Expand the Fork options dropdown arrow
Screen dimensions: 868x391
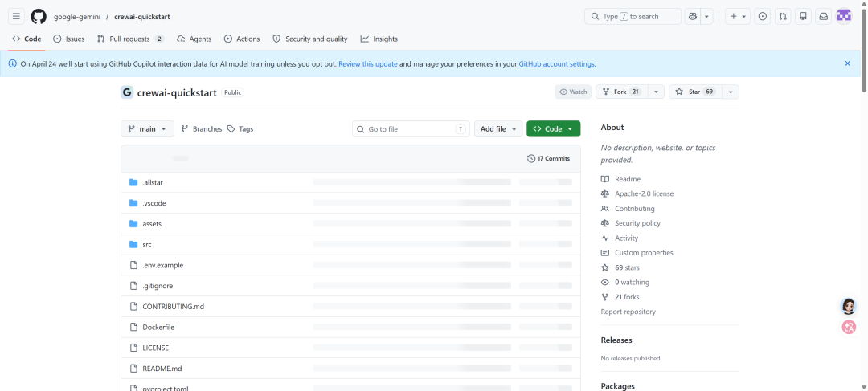point(656,92)
